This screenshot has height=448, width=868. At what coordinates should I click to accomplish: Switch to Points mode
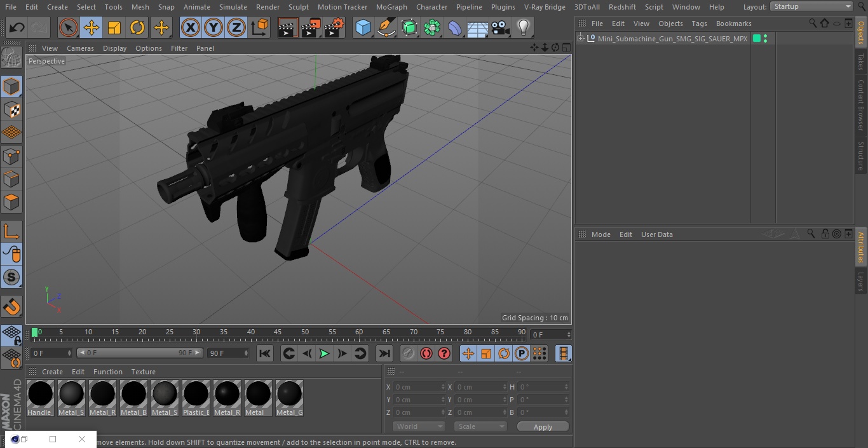point(11,156)
